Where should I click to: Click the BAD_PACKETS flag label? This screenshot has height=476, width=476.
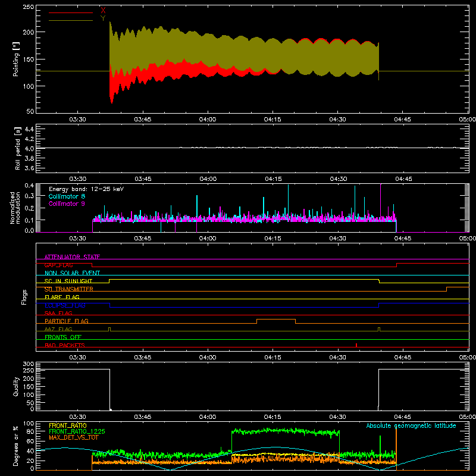pyautogui.click(x=65, y=345)
